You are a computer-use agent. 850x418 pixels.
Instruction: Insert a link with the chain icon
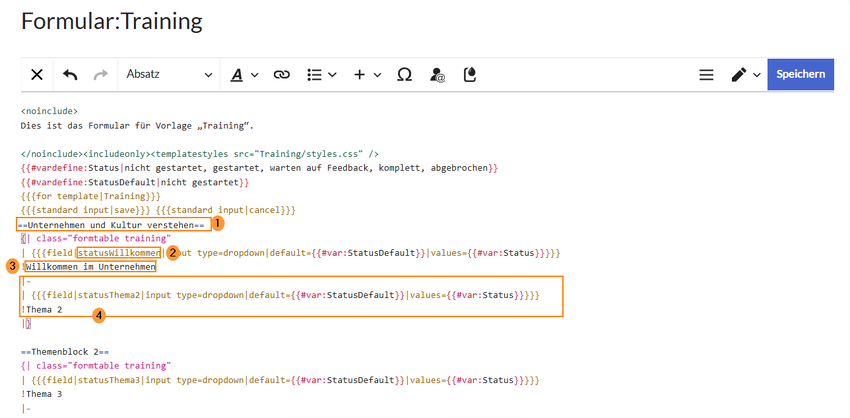click(x=281, y=74)
